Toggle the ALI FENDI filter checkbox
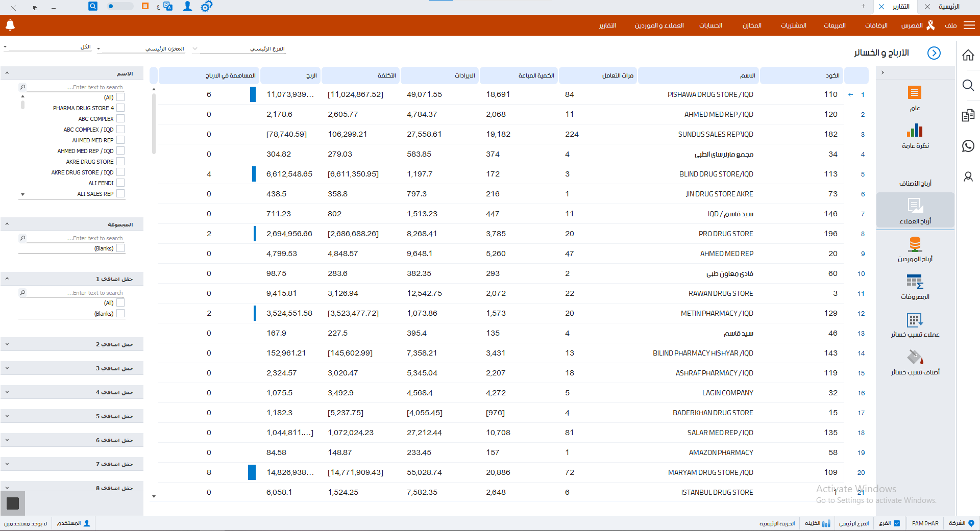 (x=120, y=183)
